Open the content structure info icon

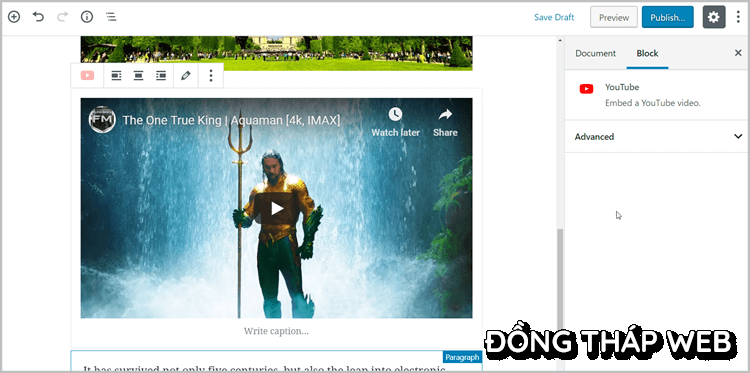(87, 17)
